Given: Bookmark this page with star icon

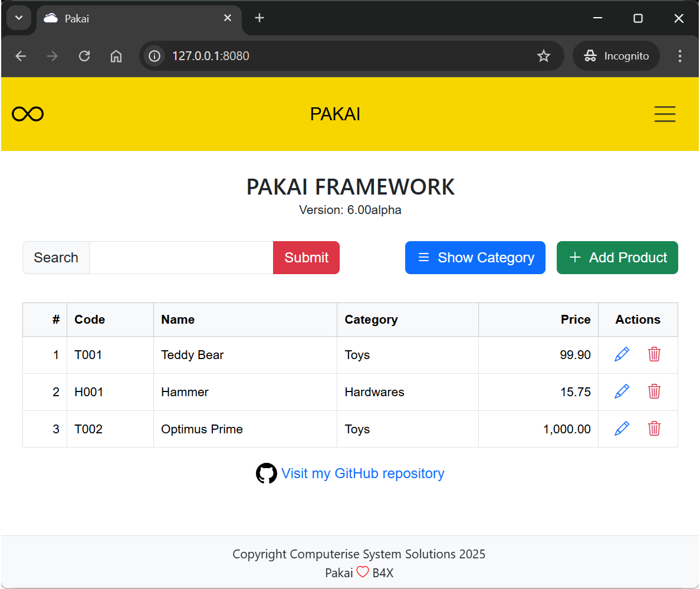Looking at the screenshot, I should [x=543, y=56].
